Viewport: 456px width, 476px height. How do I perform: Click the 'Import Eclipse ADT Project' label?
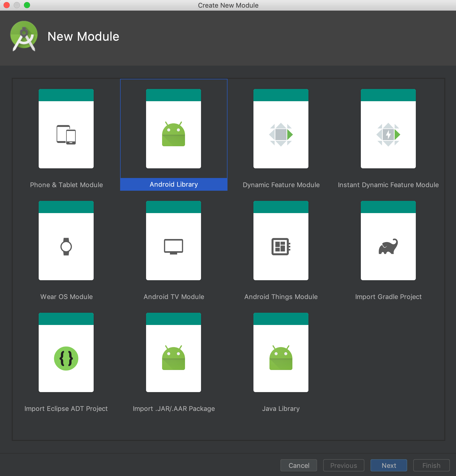click(66, 409)
